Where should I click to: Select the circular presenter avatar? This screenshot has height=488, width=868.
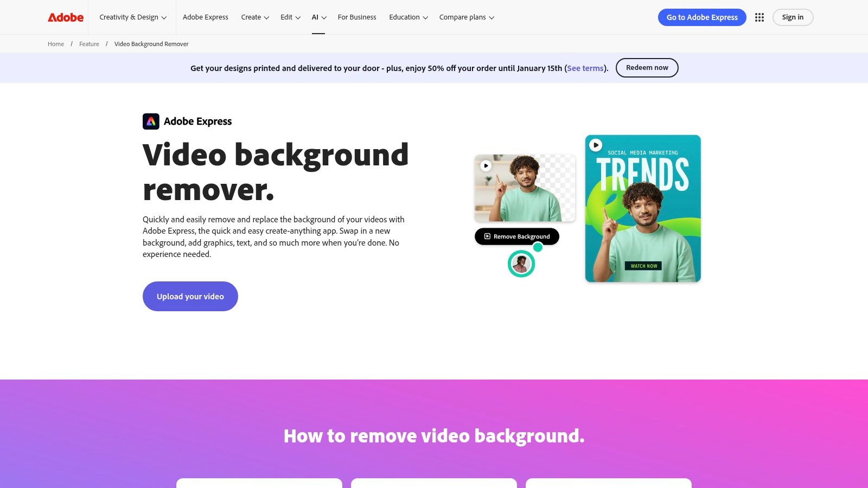[521, 263]
